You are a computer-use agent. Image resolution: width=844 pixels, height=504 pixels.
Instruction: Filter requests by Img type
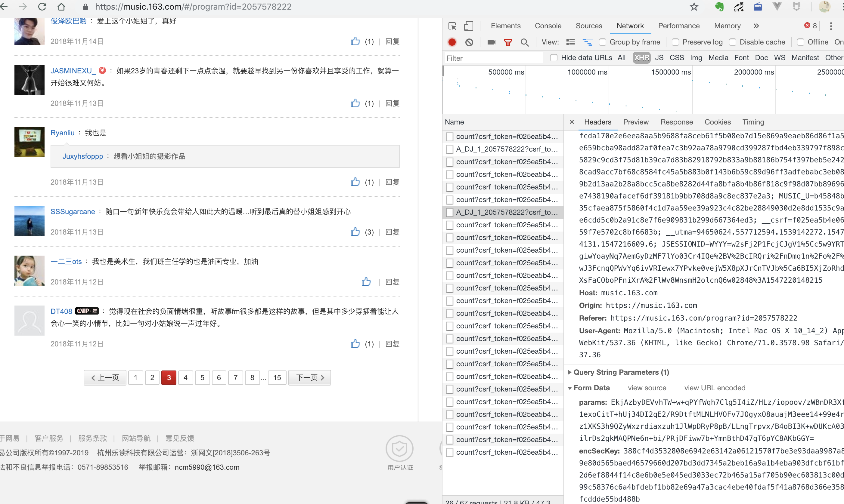coord(696,58)
